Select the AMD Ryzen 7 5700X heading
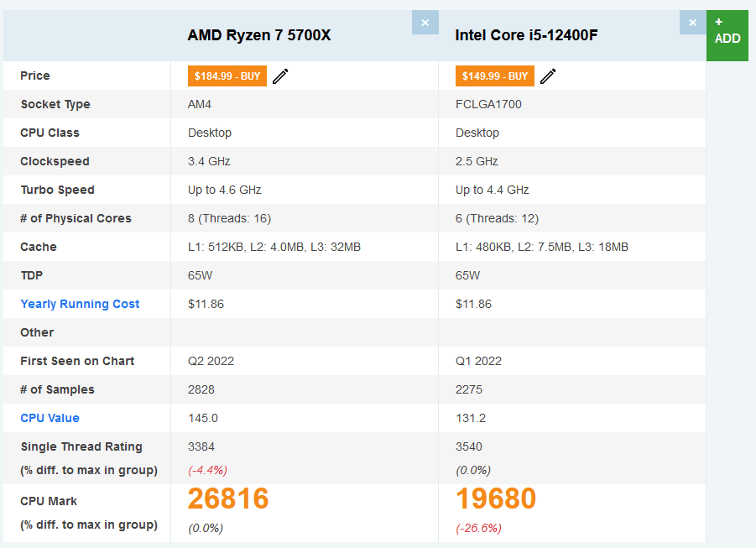Viewport: 756px width, 548px height. [x=259, y=35]
